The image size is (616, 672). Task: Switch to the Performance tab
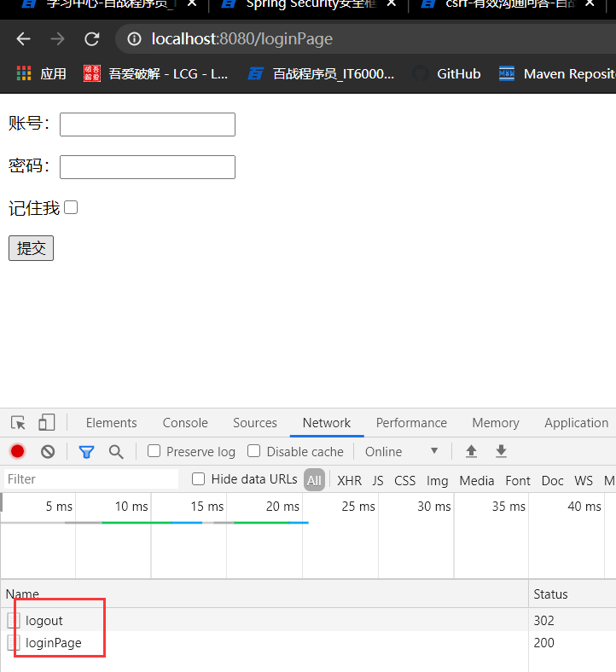(411, 423)
